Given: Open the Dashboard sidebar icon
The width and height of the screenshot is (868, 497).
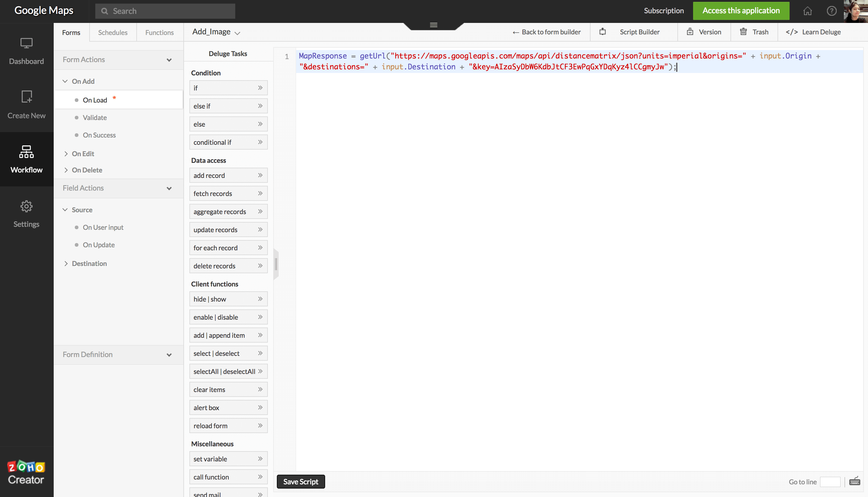Looking at the screenshot, I should click(26, 44).
